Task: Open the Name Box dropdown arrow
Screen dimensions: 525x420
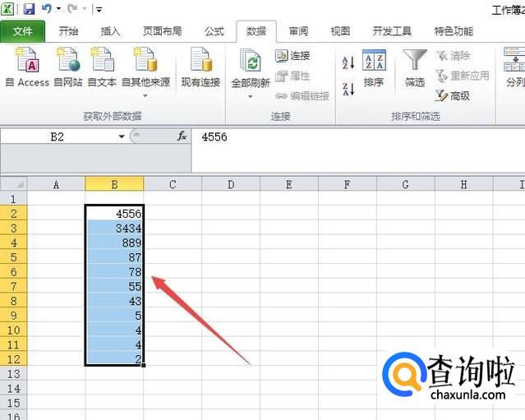Action: (x=122, y=136)
